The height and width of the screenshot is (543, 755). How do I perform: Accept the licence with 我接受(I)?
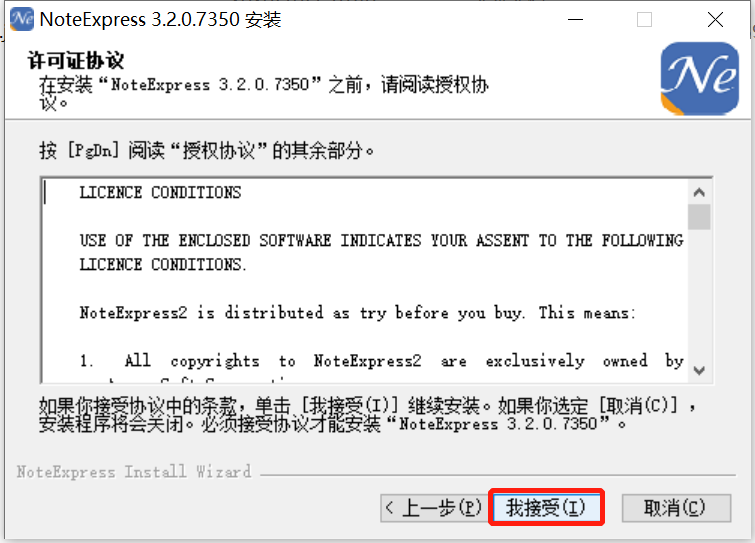pyautogui.click(x=546, y=507)
